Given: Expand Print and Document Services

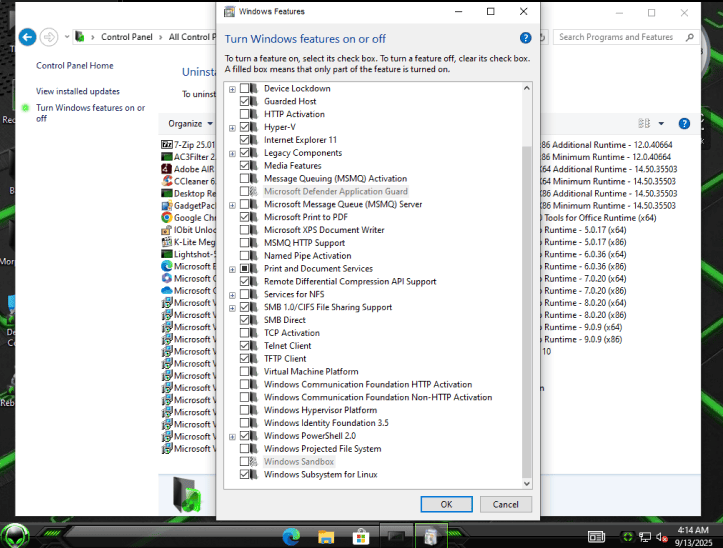Looking at the screenshot, I should point(232,269).
